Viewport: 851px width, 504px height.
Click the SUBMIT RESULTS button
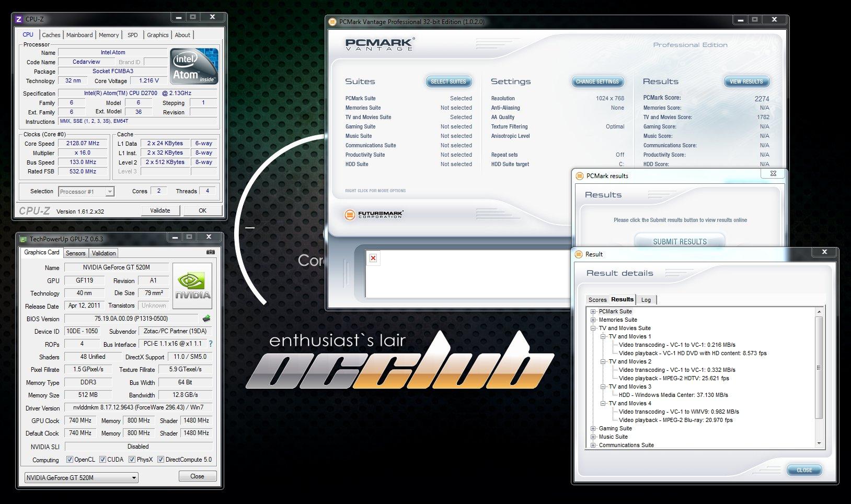pos(680,242)
